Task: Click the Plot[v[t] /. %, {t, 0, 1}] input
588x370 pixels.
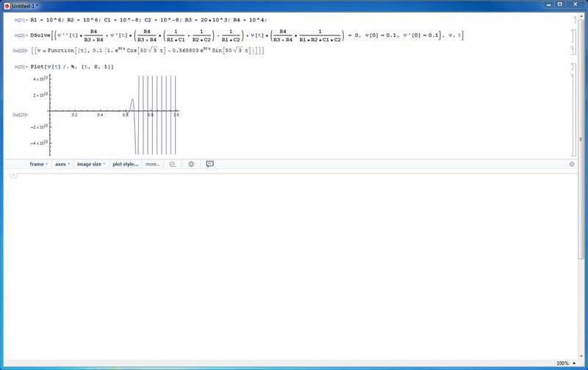Action: (x=72, y=66)
